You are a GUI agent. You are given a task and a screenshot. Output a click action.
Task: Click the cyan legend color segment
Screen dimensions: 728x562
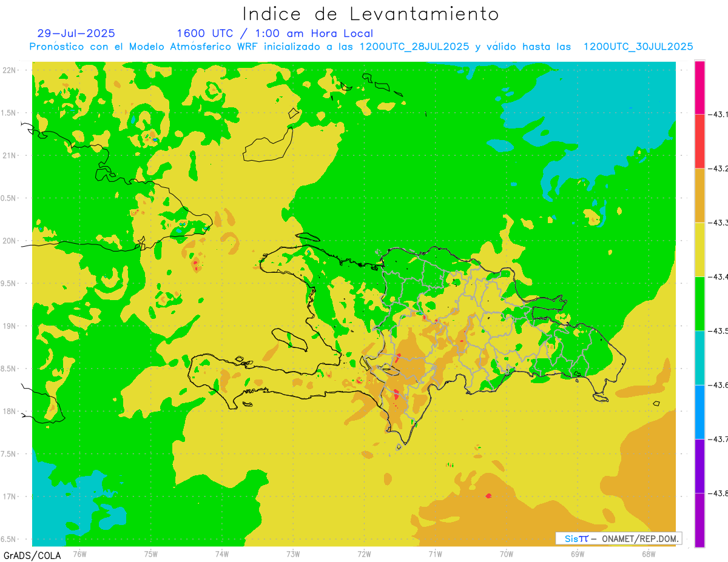point(699,358)
